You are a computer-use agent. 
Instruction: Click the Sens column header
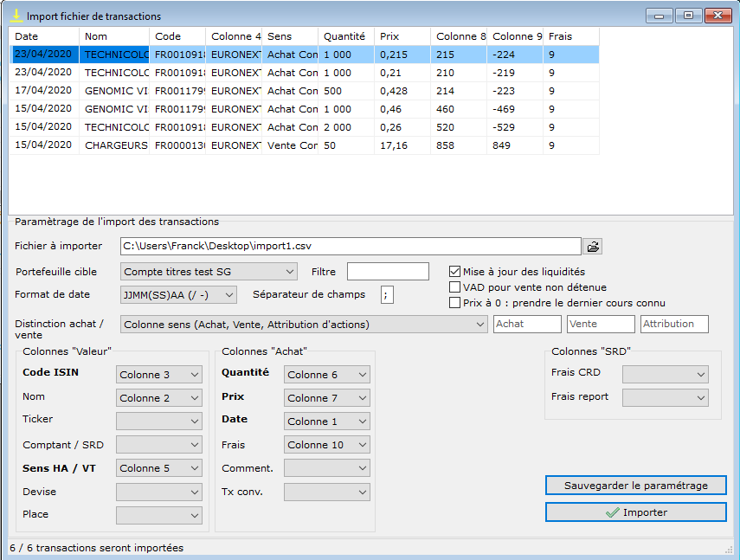(290, 36)
